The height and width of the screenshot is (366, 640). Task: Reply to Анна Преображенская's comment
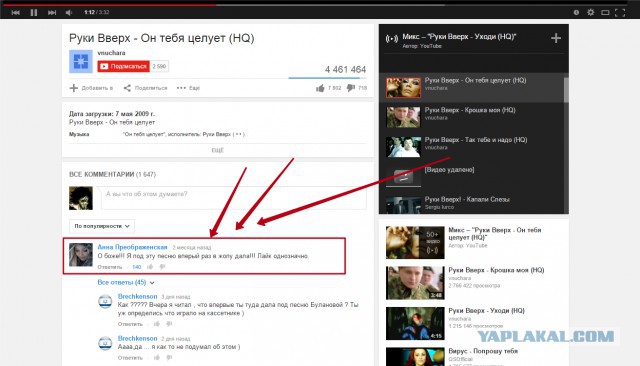pos(110,267)
